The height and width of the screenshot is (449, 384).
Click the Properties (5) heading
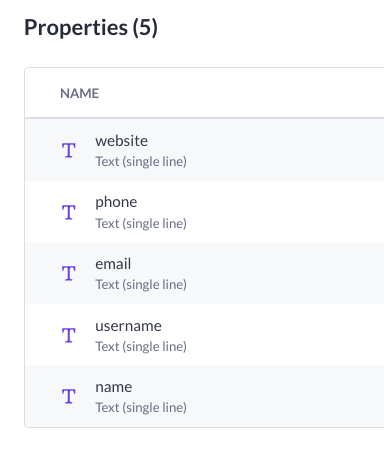click(x=91, y=27)
